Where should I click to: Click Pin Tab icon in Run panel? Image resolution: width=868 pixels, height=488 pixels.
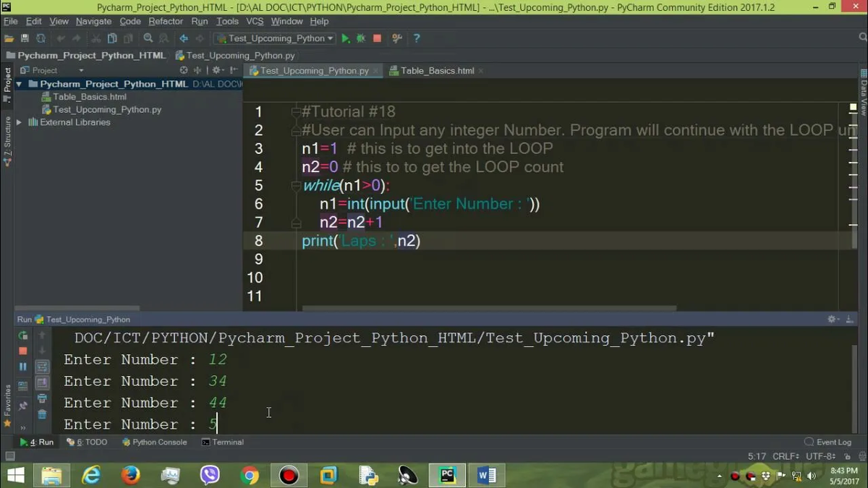point(23,406)
